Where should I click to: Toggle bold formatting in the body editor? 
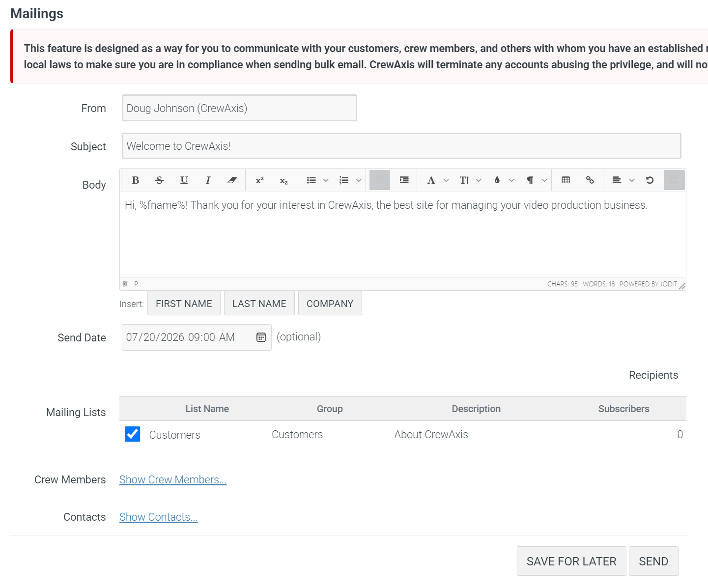136,180
